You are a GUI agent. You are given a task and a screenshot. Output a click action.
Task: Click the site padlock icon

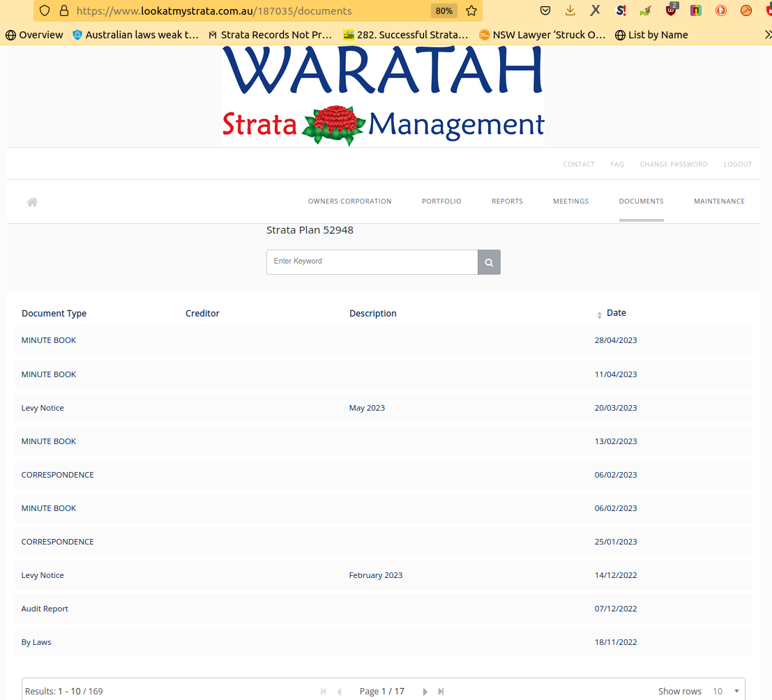64,11
